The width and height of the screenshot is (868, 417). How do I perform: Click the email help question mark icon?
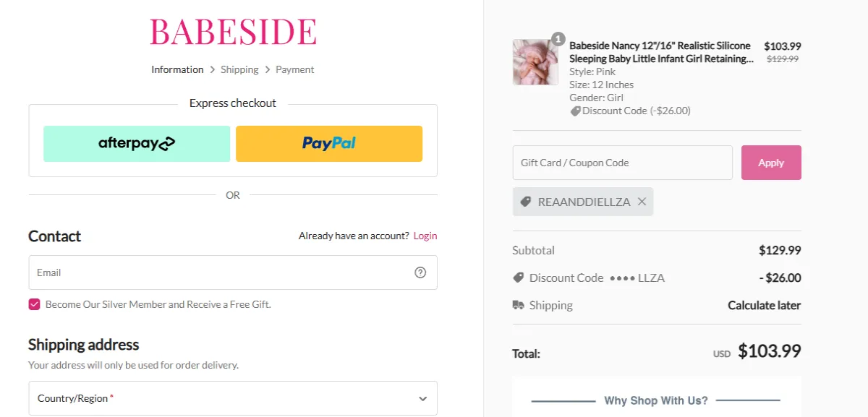coord(420,272)
